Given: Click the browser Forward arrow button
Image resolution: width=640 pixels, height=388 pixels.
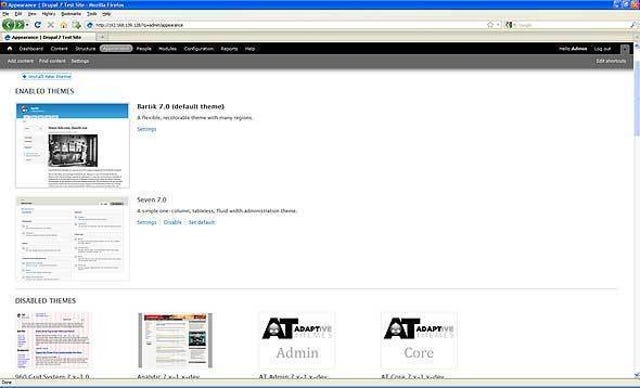Looking at the screenshot, I should (x=19, y=25).
